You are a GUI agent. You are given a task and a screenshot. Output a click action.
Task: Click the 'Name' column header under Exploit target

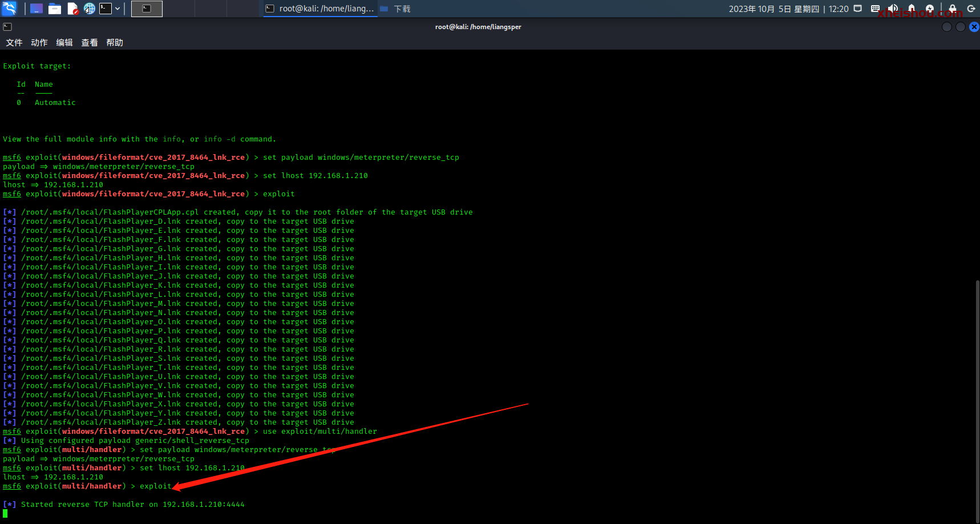click(x=44, y=84)
